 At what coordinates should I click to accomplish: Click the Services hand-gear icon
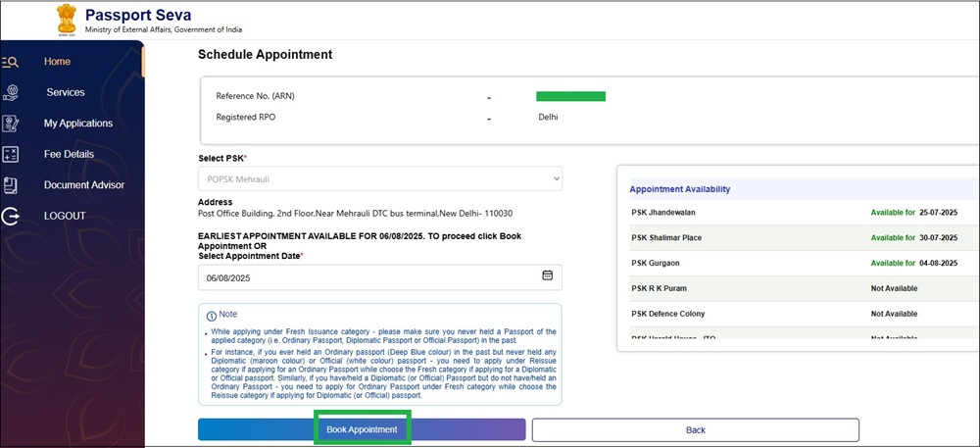(x=10, y=92)
